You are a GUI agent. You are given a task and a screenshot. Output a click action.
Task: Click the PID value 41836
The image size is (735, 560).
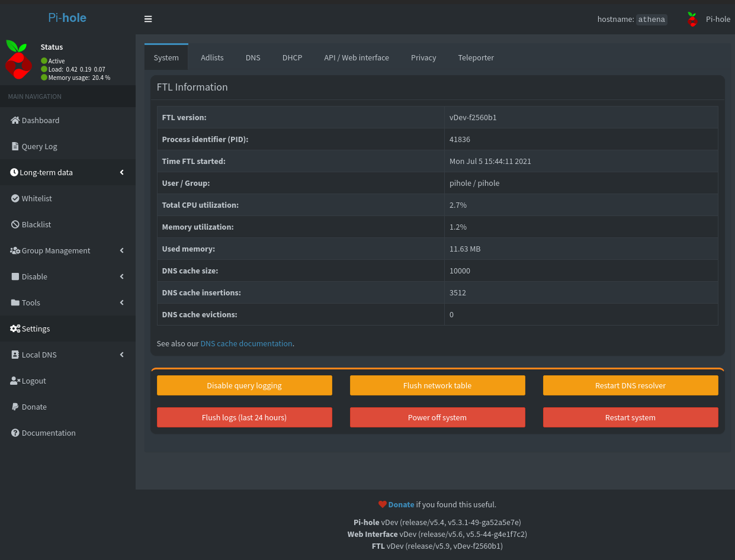click(460, 139)
